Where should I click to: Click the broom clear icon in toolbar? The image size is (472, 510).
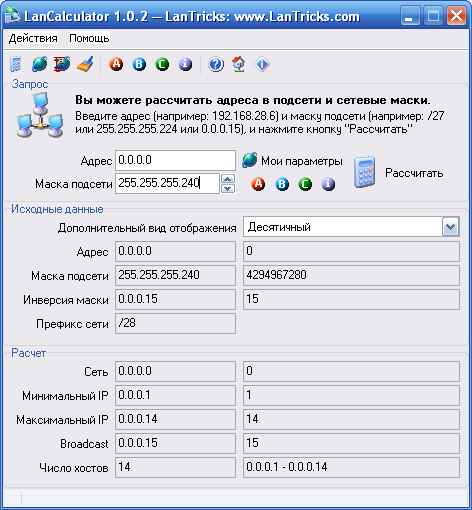coord(85,64)
